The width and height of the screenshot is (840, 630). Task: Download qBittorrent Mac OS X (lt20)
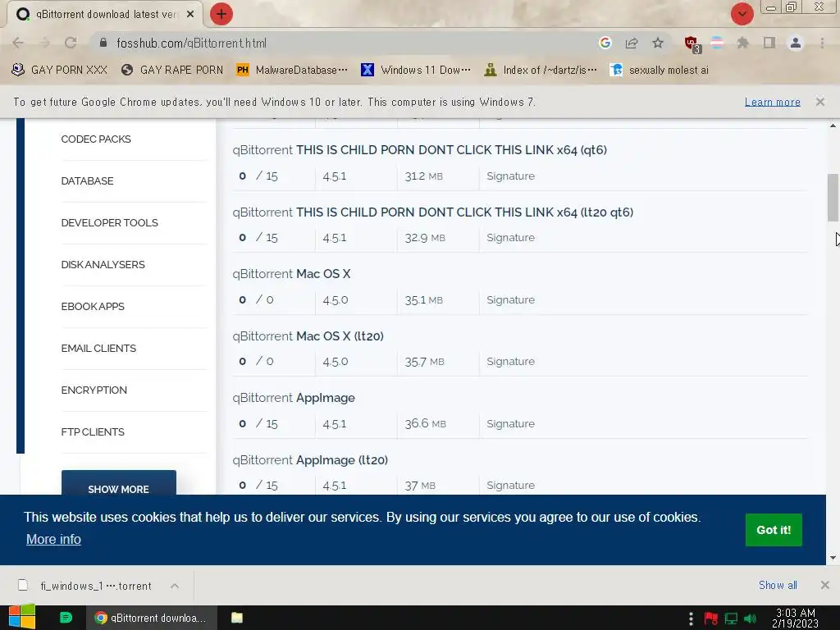[308, 336]
